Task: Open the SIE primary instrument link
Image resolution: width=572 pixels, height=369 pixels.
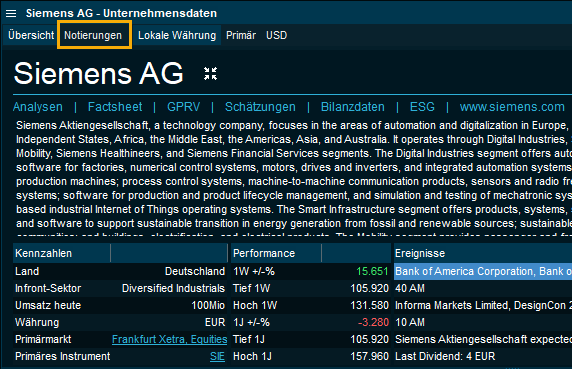Action: coord(217,357)
